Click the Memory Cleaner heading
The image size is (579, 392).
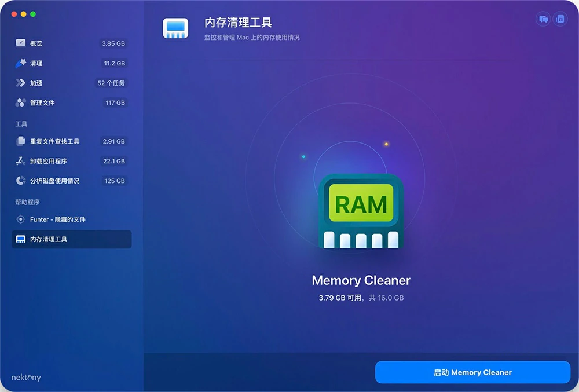tap(361, 280)
